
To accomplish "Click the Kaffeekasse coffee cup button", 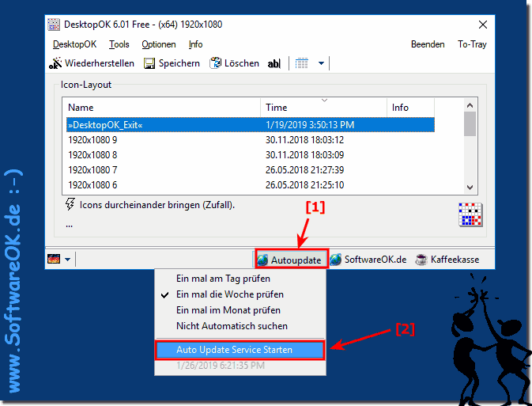I will 447,260.
